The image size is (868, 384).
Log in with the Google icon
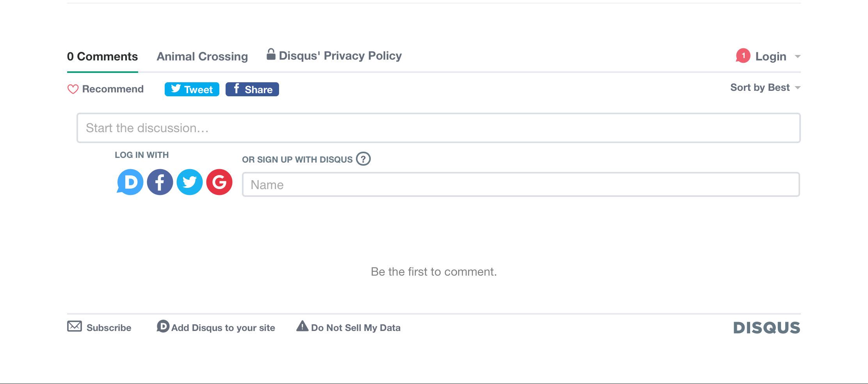tap(219, 182)
